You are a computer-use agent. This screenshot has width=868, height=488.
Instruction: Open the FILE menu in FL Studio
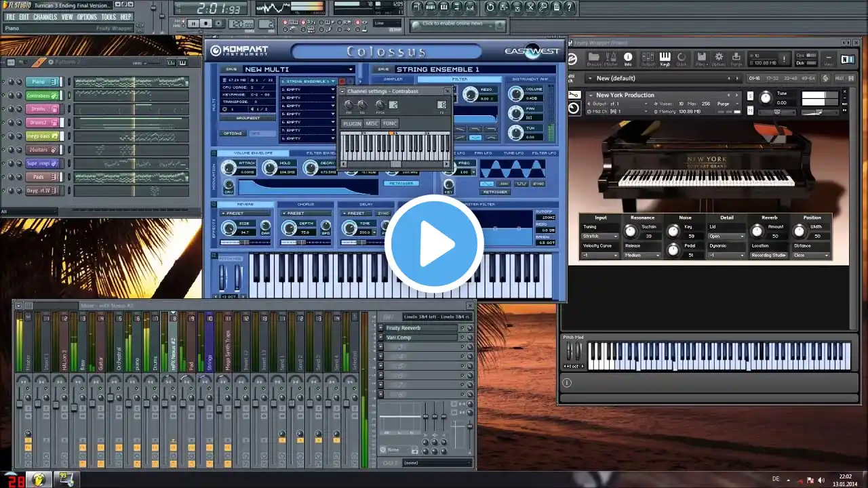tap(10, 17)
